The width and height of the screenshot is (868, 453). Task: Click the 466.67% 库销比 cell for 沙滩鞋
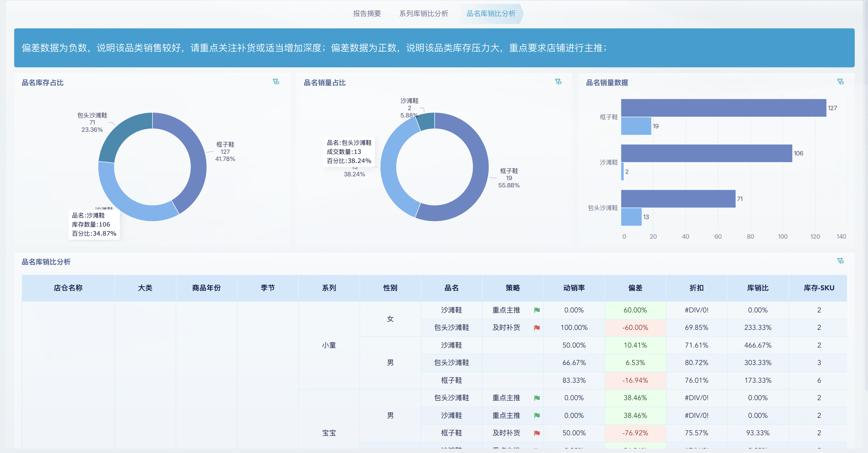pyautogui.click(x=758, y=345)
